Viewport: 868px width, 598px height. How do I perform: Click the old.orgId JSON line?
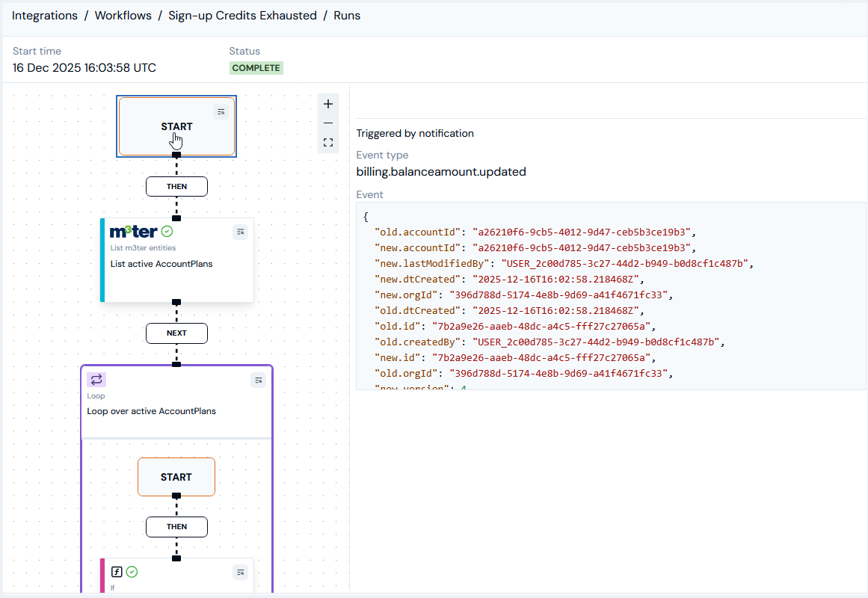(x=523, y=374)
